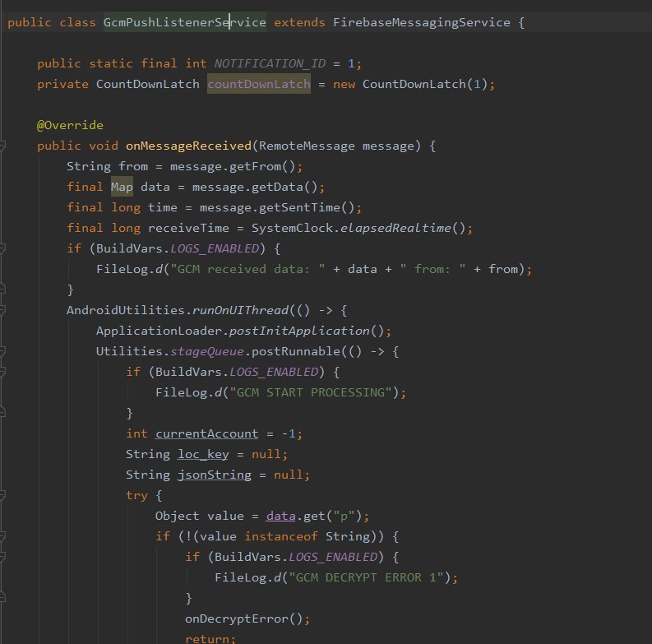This screenshot has height=644, width=652.
Task: Click the Object value declaration
Action: [x=199, y=516]
